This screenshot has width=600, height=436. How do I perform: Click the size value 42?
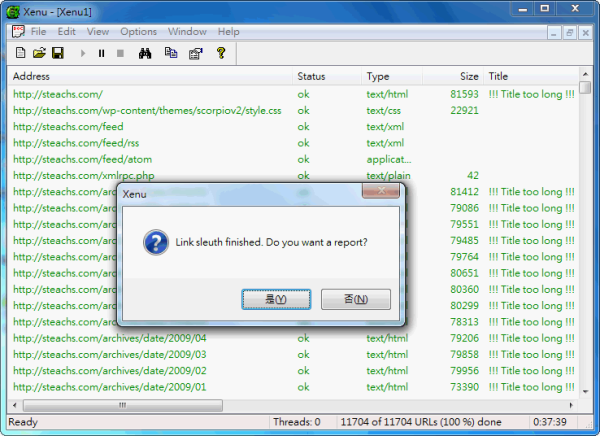tap(473, 176)
